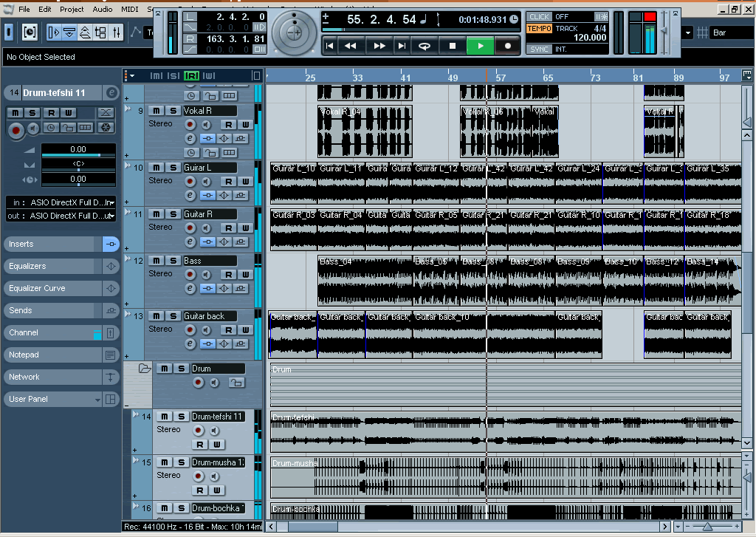Mute the Bass track
This screenshot has height=537, width=756.
[x=156, y=260]
